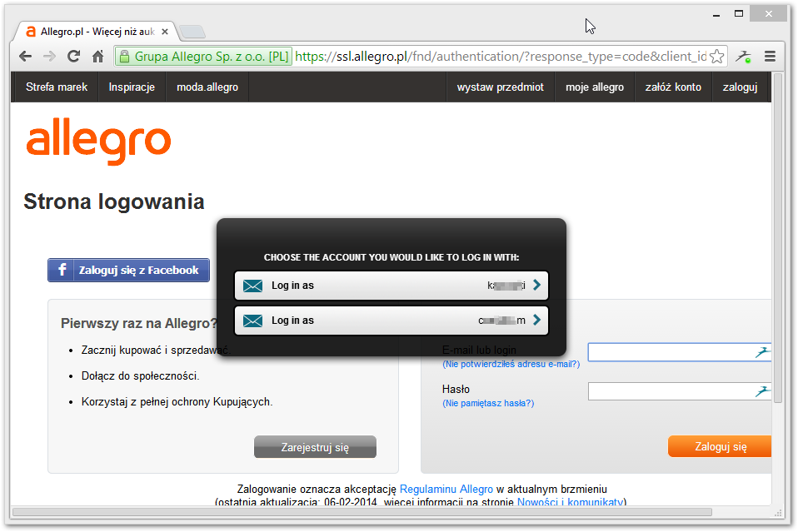The image size is (798, 532).
Task: Click the autofill icon in the password field
Action: pos(762,391)
